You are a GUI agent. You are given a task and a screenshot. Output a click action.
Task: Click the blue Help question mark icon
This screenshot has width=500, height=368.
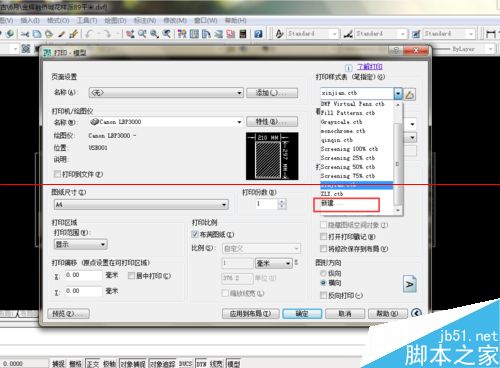[258, 34]
